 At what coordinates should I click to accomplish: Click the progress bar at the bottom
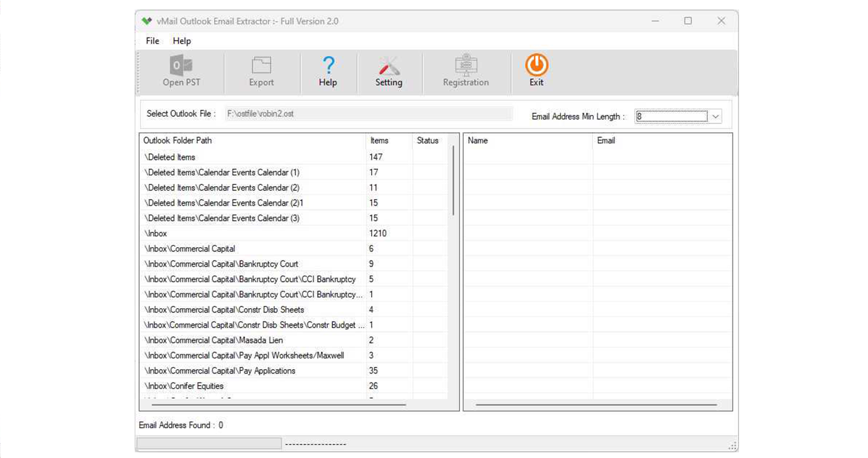point(210,443)
